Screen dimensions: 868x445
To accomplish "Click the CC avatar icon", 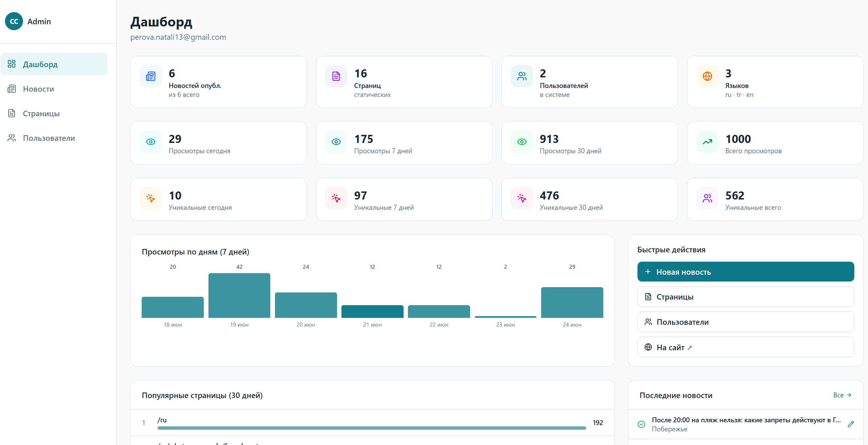I will [x=14, y=21].
